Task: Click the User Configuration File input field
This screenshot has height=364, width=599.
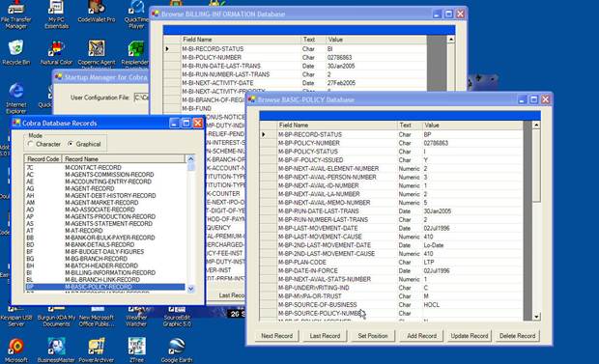Action: click(141, 98)
